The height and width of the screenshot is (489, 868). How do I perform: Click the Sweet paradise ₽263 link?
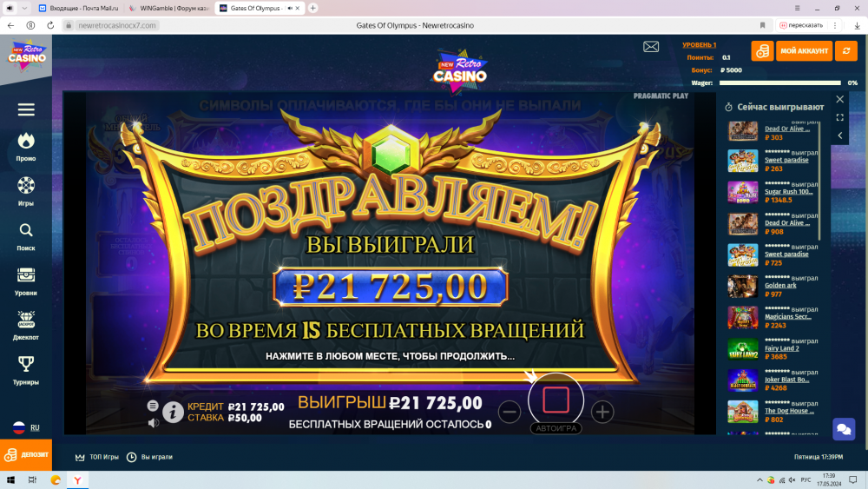coord(786,160)
